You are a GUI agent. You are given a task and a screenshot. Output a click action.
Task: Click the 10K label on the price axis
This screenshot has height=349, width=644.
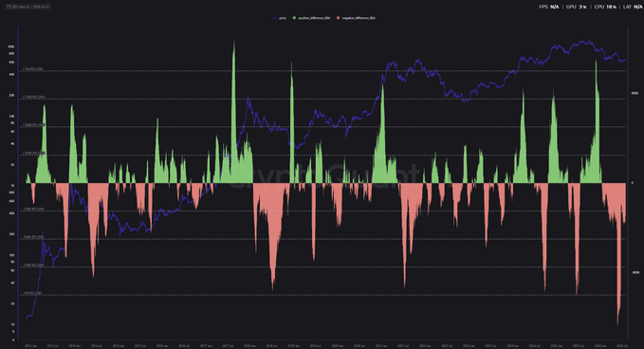[x=12, y=117]
